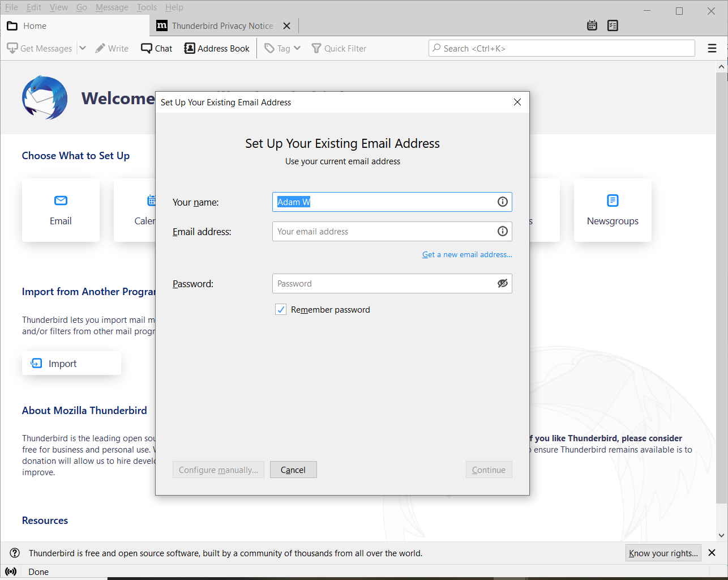The image size is (728, 580).
Task: Uncheck the Remember password checkbox
Action: (x=281, y=309)
